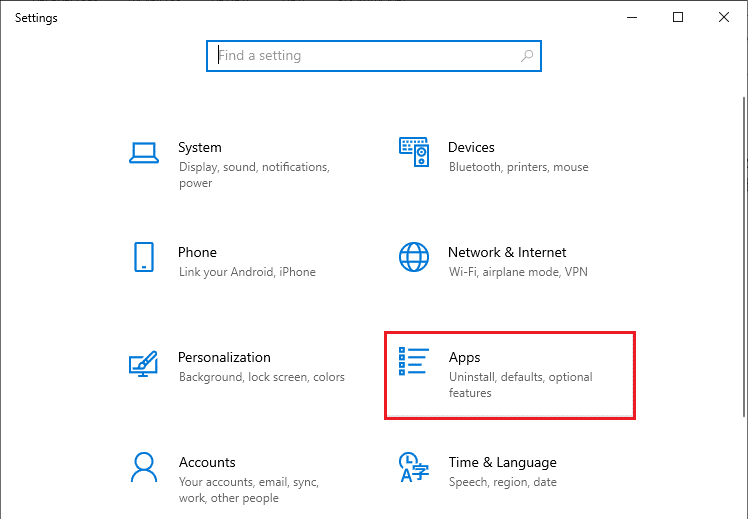Open the Accounts person icon
The width and height of the screenshot is (748, 519).
pos(144,467)
